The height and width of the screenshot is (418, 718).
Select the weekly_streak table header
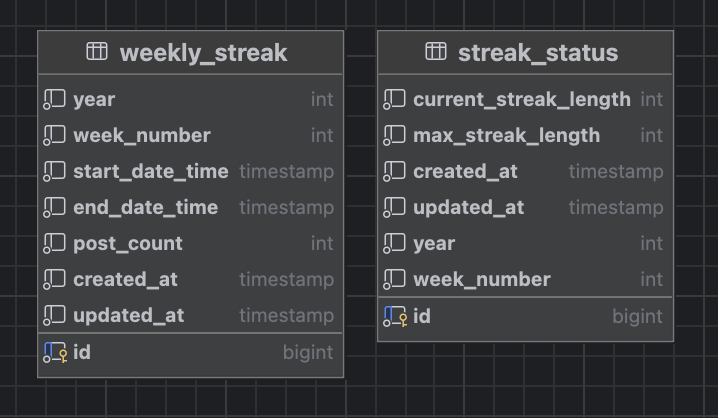pos(190,52)
